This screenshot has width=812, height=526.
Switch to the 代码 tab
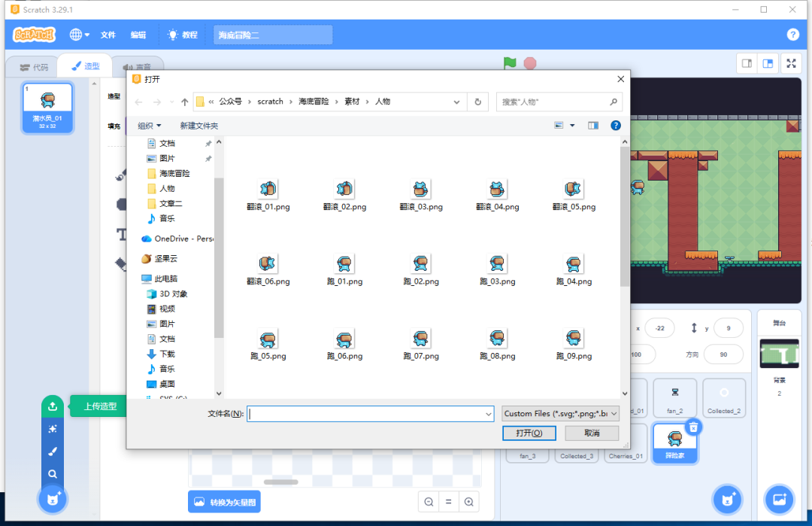coord(34,67)
